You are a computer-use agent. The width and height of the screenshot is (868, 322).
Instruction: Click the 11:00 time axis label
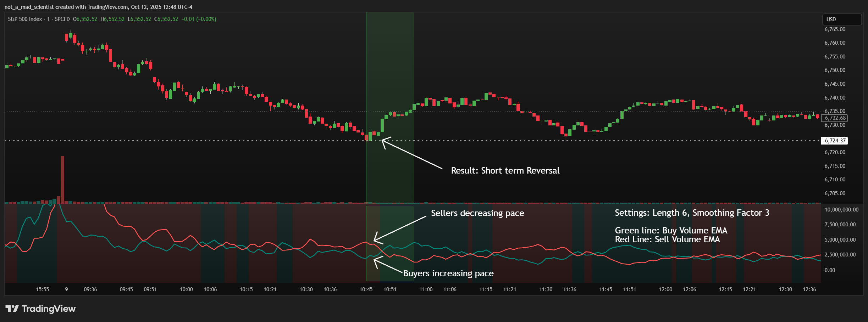[x=426, y=289]
